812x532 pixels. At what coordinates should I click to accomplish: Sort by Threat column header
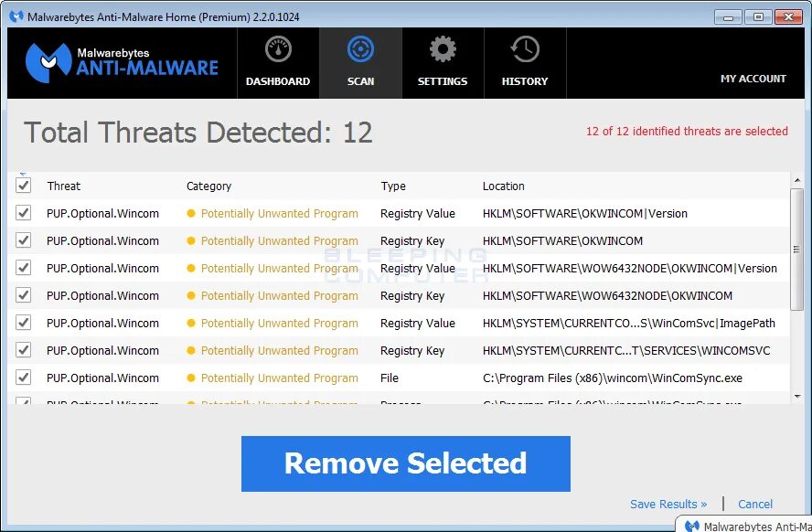pyautogui.click(x=64, y=186)
